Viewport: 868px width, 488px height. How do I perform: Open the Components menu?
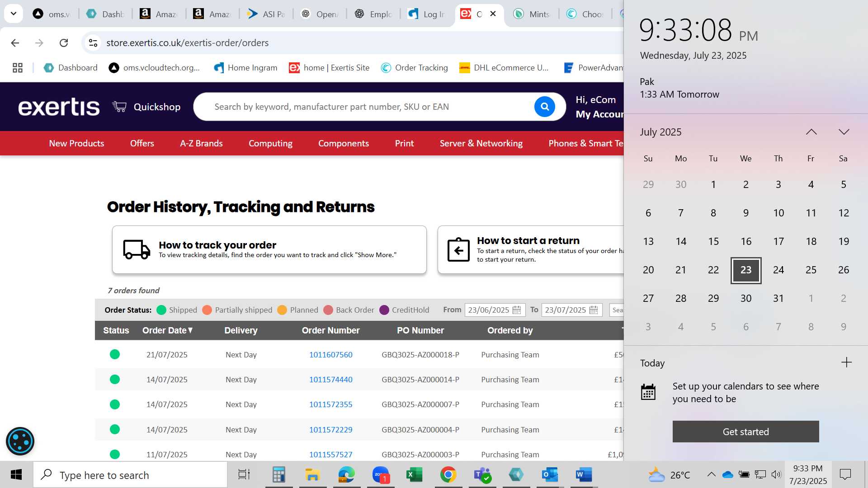(x=344, y=143)
